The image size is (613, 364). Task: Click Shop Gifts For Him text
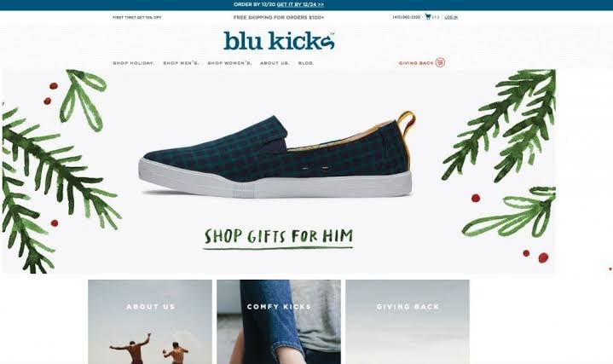coord(278,238)
